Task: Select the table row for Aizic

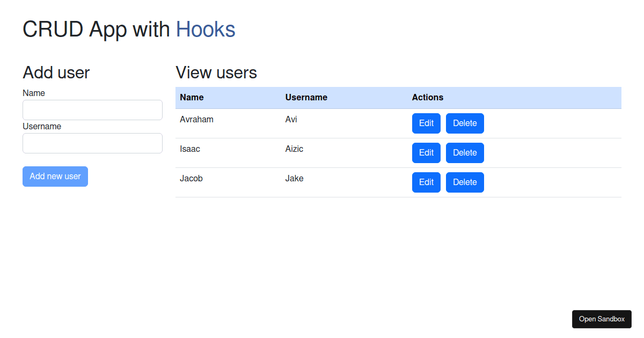Action: [294, 149]
